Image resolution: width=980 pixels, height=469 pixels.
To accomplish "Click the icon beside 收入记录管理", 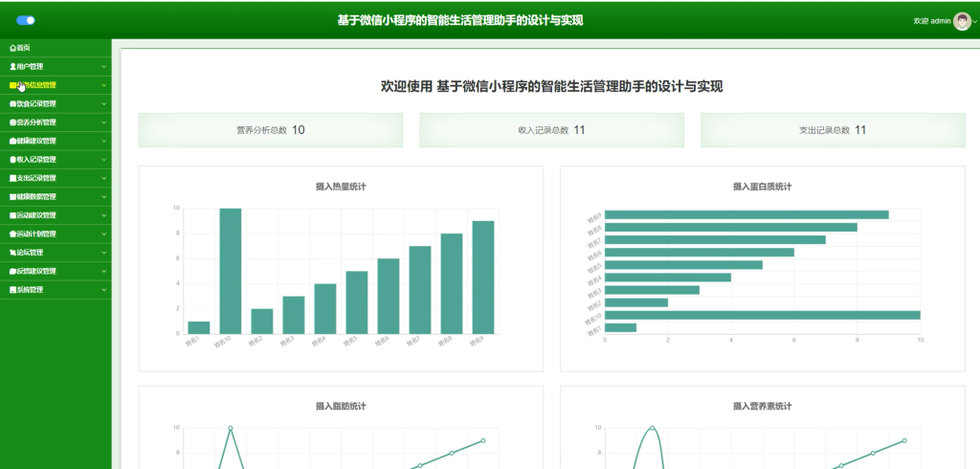I will pyautogui.click(x=12, y=160).
